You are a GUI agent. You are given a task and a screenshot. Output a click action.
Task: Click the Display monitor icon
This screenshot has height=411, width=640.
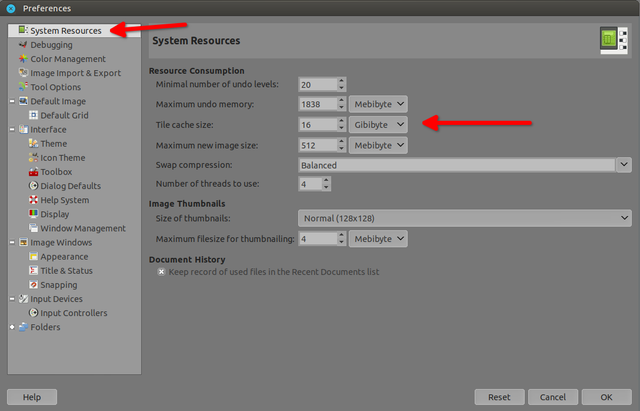[33, 214]
